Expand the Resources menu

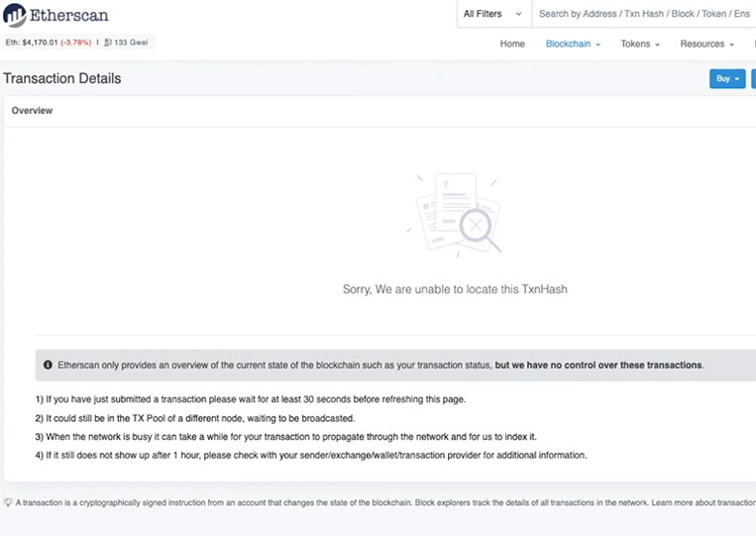pyautogui.click(x=706, y=44)
